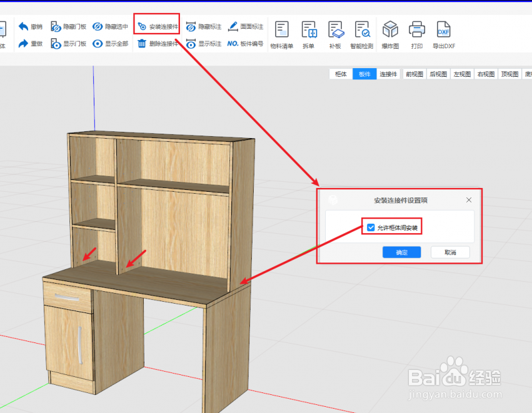Click the 删除连接件 trash icon
Image resolution: width=532 pixels, height=413 pixels.
click(143, 44)
